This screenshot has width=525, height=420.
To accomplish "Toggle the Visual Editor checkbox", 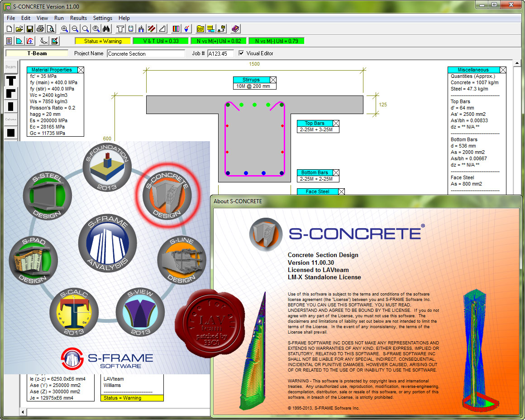I will 241,53.
